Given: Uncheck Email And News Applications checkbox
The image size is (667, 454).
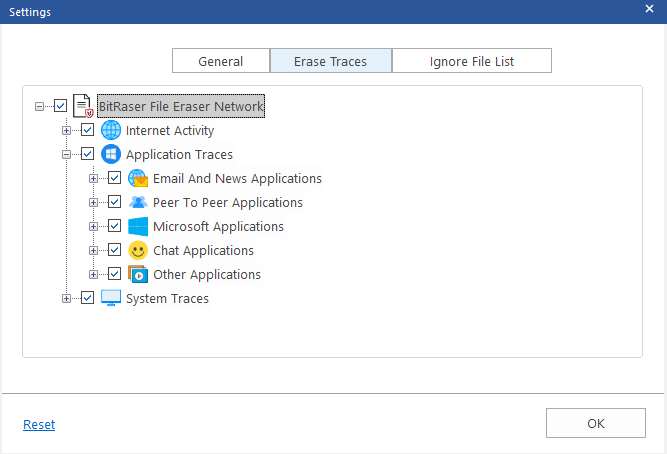Looking at the screenshot, I should click(x=114, y=178).
